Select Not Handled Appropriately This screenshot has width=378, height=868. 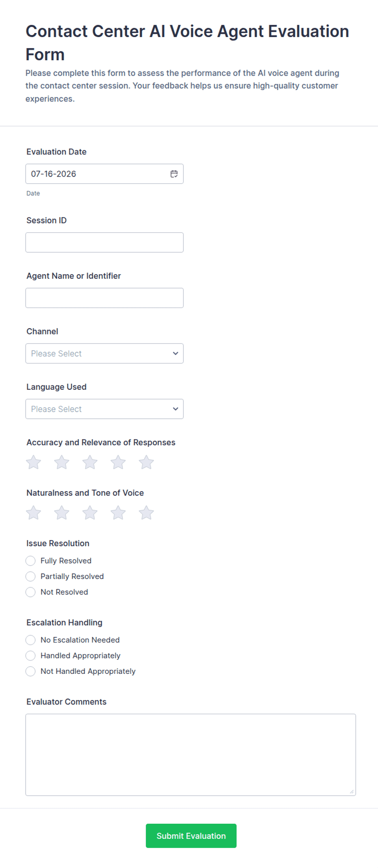pos(30,671)
